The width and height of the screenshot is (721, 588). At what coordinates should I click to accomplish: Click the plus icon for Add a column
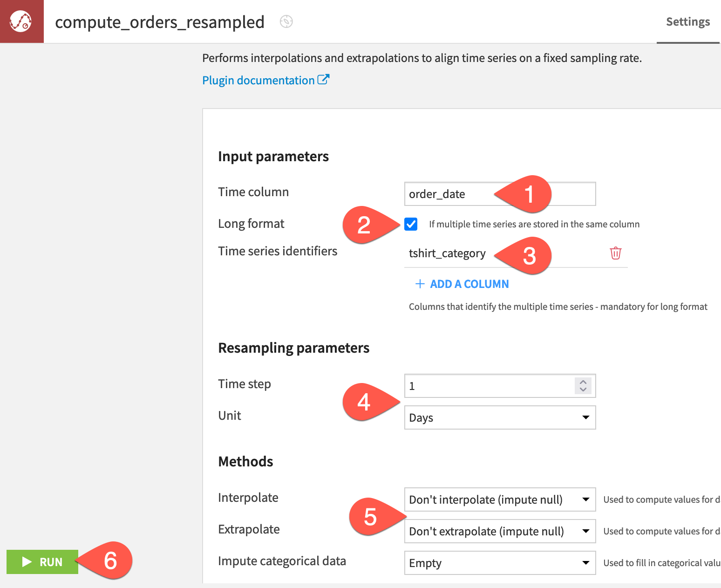coord(420,284)
